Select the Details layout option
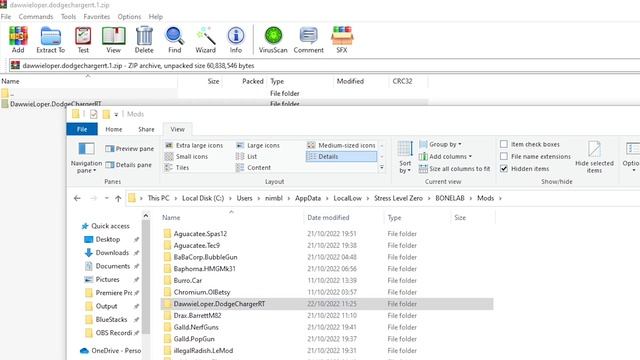 pyautogui.click(x=341, y=156)
